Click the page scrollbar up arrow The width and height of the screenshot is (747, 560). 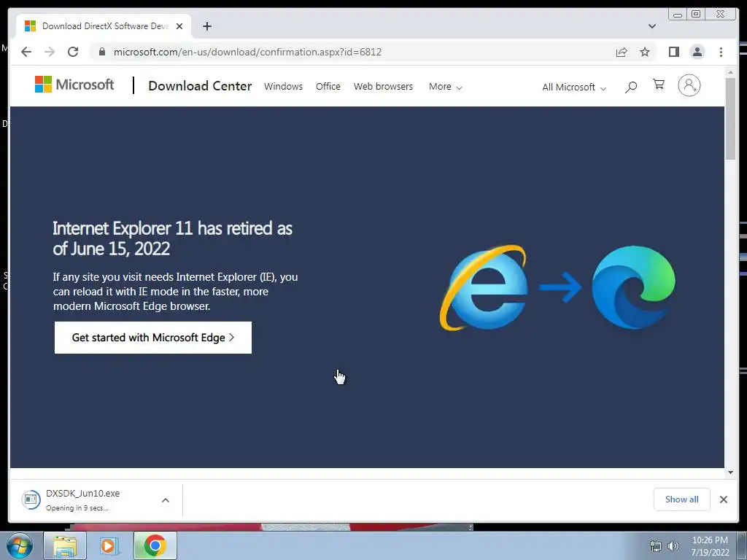(730, 72)
